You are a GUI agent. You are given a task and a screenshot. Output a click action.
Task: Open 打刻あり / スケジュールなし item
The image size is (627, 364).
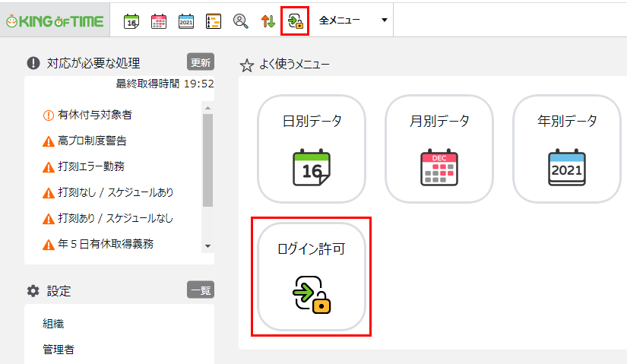point(116,218)
